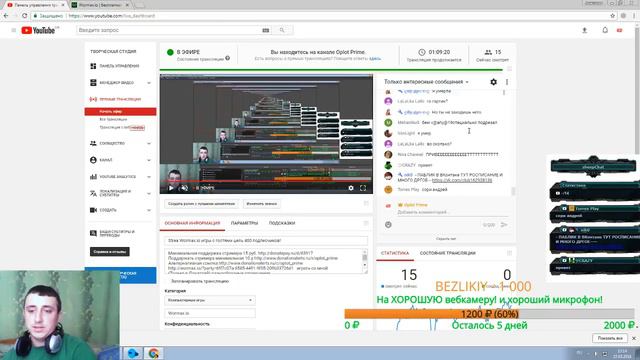Expand localization and subtitles chevron

point(149,193)
